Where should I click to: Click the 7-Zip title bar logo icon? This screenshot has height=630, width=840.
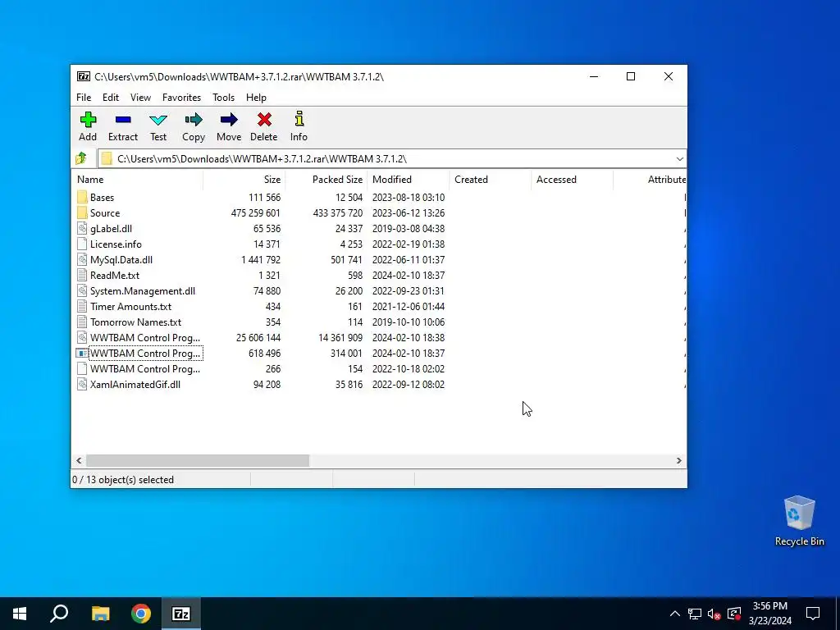84,76
